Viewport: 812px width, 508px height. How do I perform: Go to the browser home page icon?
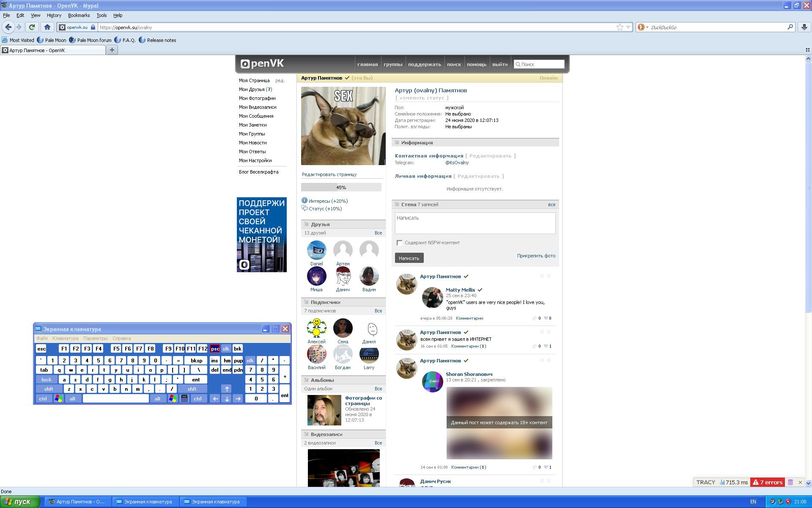point(47,27)
